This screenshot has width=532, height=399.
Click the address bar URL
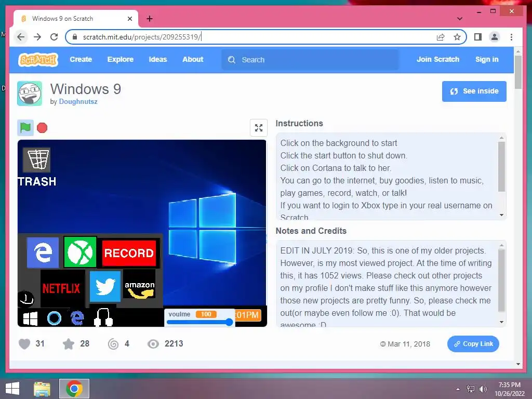(142, 37)
